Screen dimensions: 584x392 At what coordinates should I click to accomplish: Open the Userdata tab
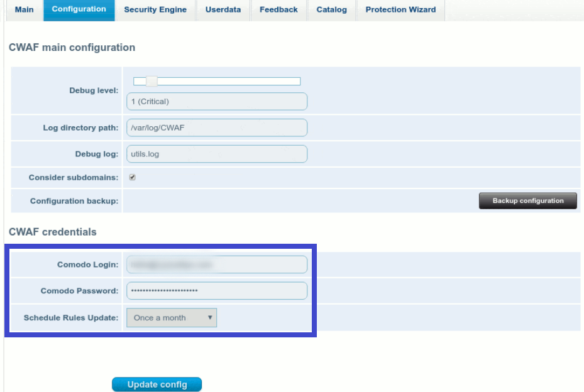point(223,10)
